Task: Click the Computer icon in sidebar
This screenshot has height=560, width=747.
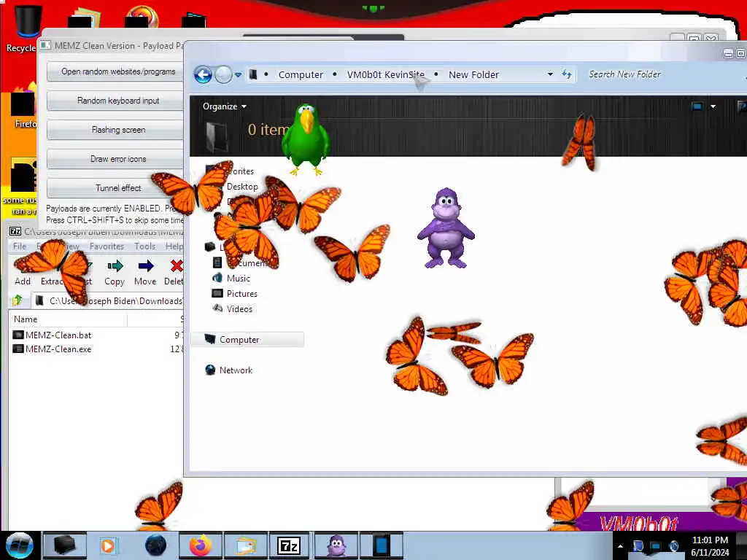Action: (x=210, y=339)
